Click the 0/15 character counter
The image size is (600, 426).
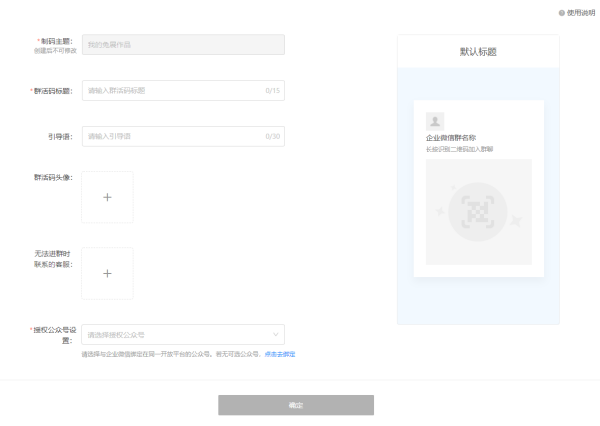pyautogui.click(x=272, y=91)
